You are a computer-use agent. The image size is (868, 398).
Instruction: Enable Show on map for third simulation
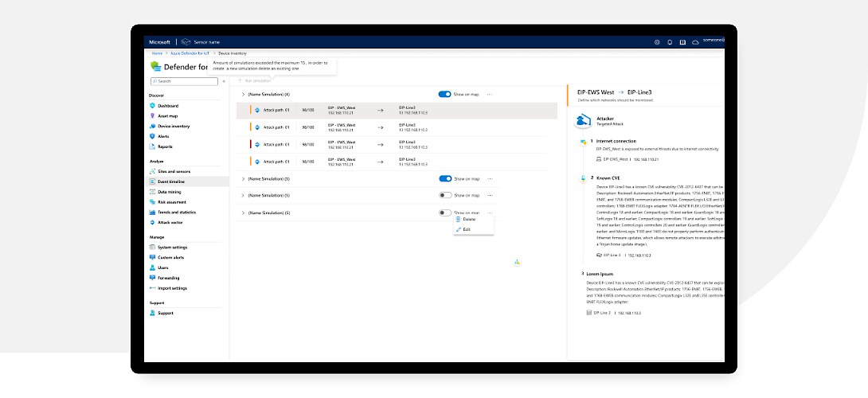coord(444,195)
